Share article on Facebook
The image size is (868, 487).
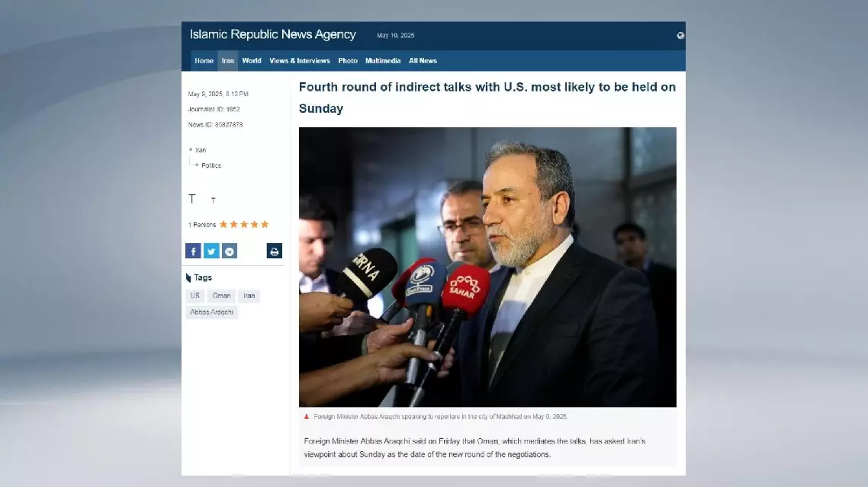[193, 251]
